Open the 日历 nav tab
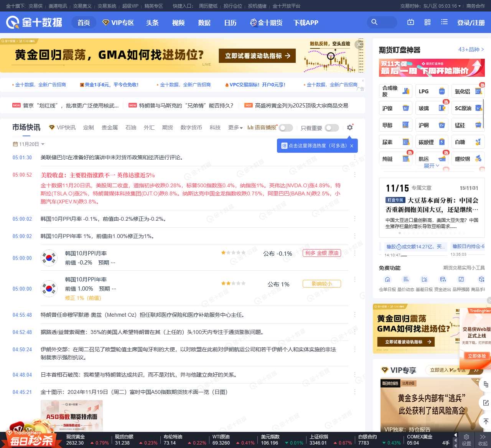 pos(230,23)
